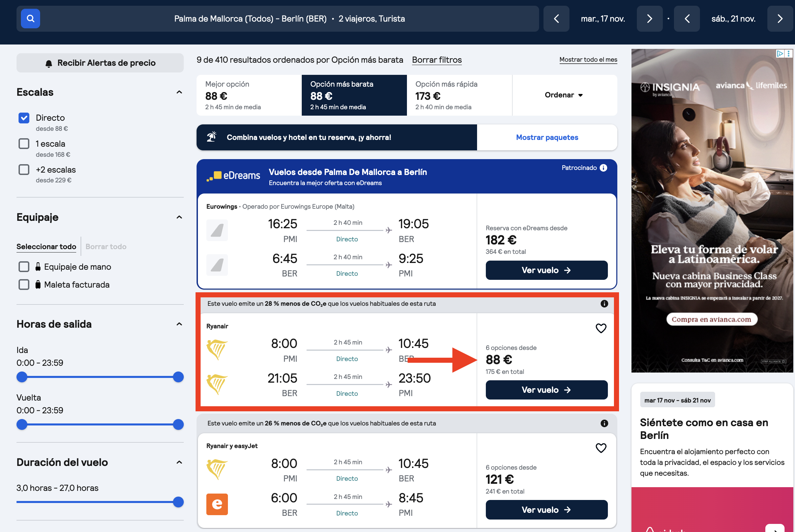Collapse the Escalas section
Image resolution: width=795 pixels, height=532 pixels.
[179, 92]
